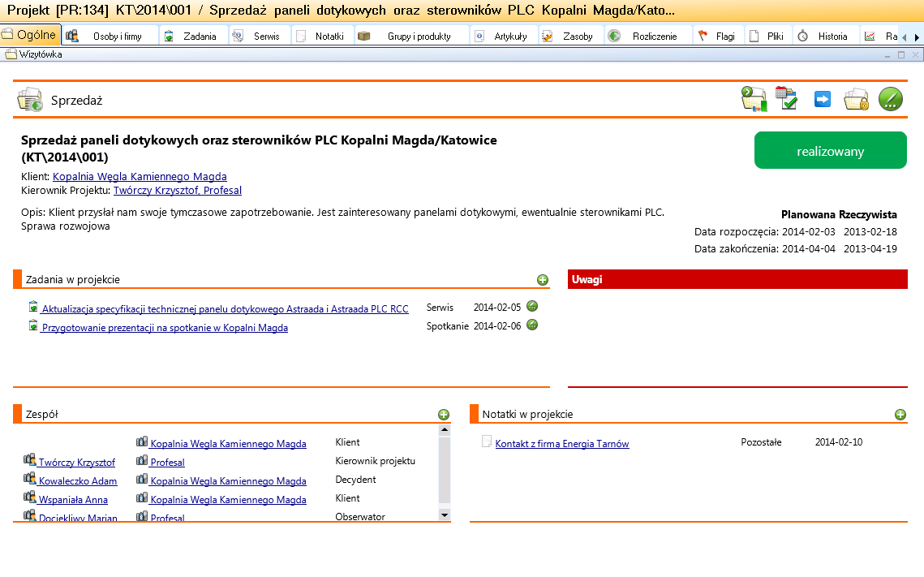Click the person icon next to Wspaniała Anna
The width and height of the screenshot is (924, 577).
coord(29,497)
